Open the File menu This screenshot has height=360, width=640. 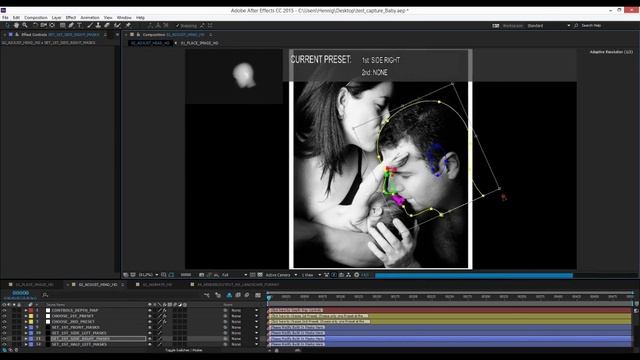point(5,18)
